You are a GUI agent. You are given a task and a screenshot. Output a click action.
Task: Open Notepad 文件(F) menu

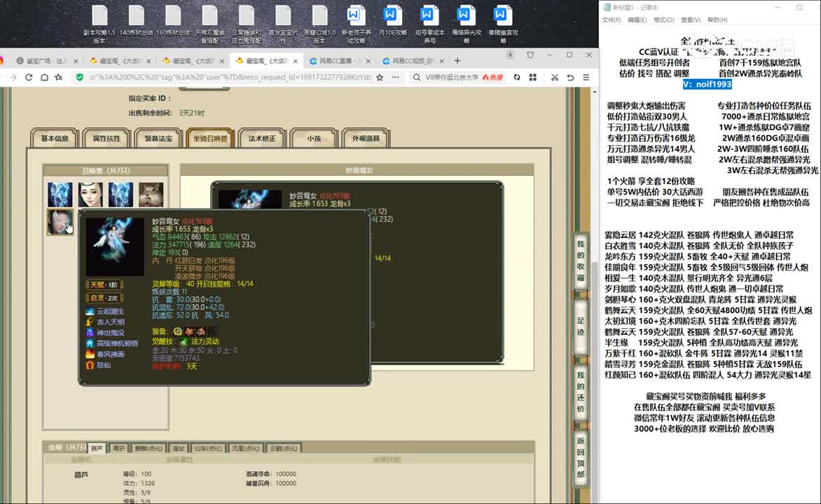[612, 20]
